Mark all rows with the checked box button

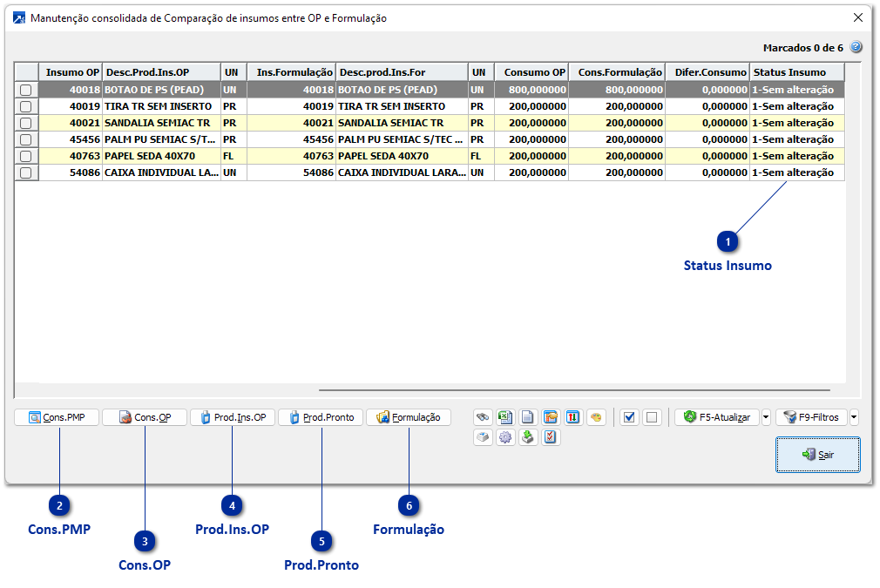point(629,417)
